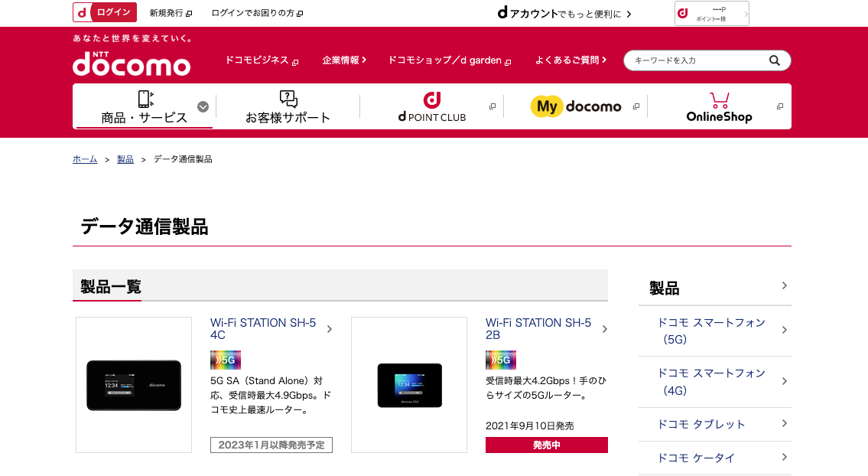Open the d point balance widget
The image size is (868, 476).
pyautogui.click(x=711, y=13)
